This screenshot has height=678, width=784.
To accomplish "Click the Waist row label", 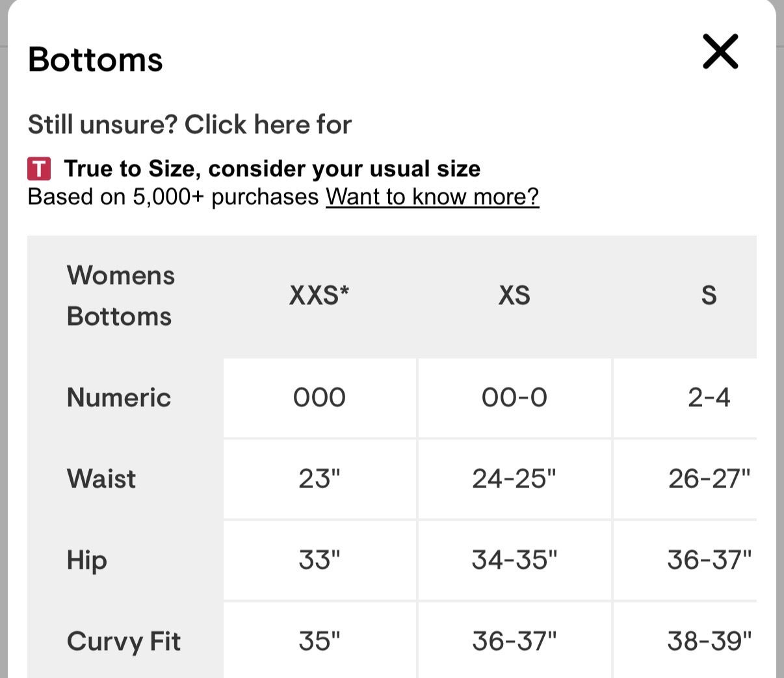I will [x=101, y=478].
